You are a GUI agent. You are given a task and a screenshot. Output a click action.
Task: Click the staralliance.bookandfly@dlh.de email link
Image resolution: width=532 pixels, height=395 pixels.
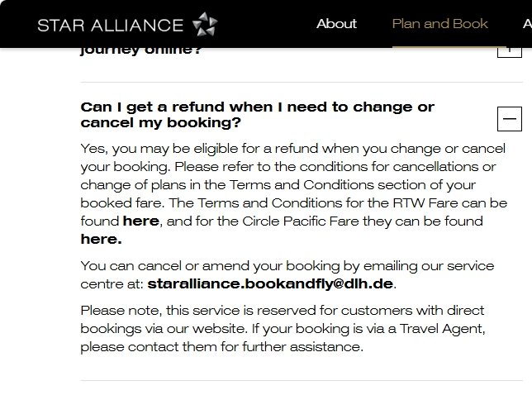270,284
